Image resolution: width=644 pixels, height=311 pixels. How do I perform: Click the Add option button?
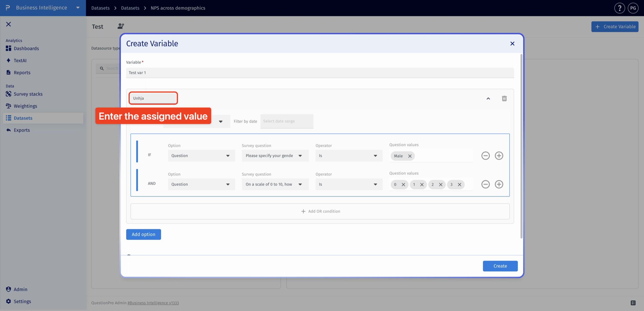coord(143,234)
